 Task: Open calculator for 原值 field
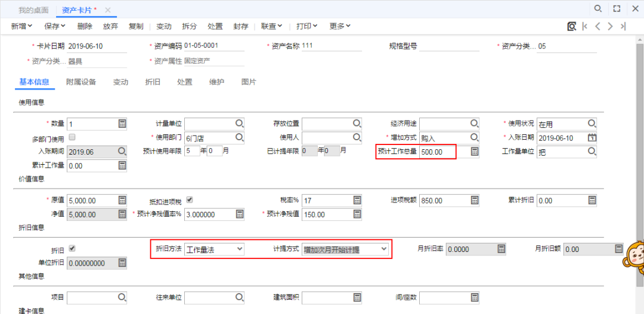click(x=122, y=200)
